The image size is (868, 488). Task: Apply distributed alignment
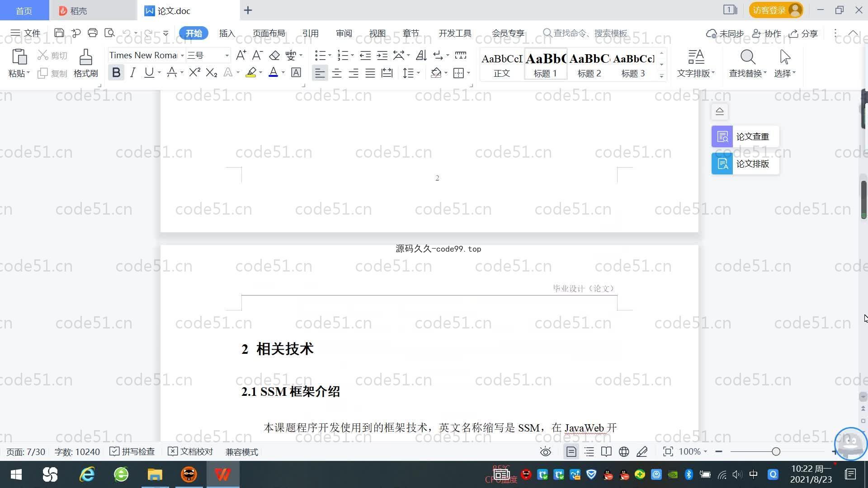(x=387, y=73)
